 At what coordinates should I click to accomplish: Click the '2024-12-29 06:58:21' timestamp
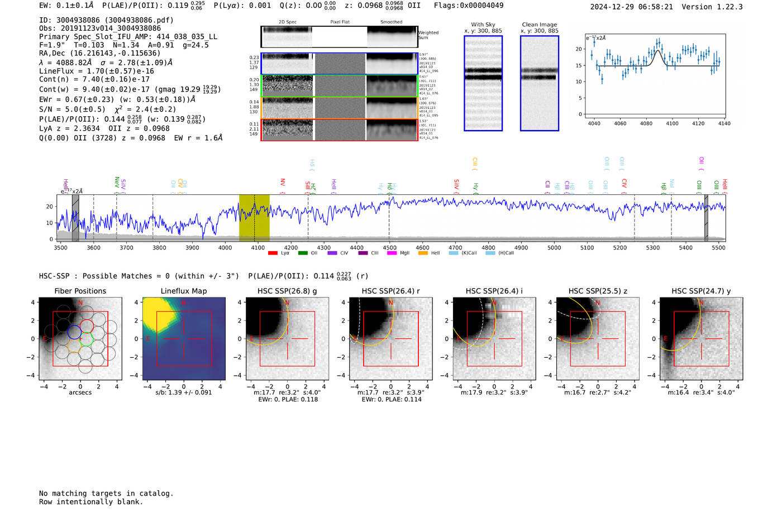631,7
